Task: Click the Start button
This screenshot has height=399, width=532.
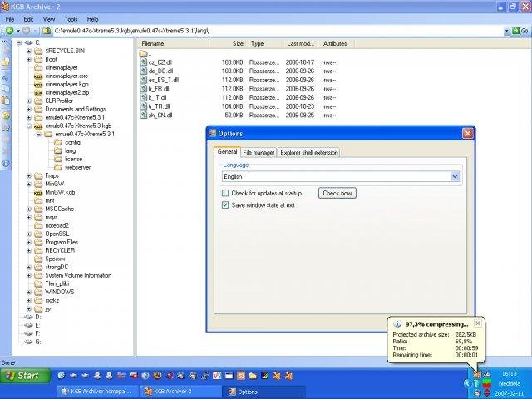Action: click(x=26, y=376)
